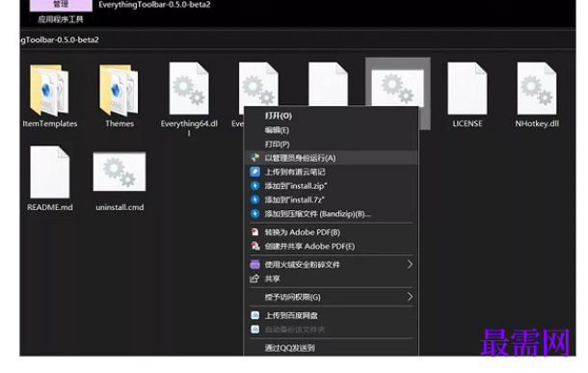588x373 pixels.
Task: Select the README.md file icon
Action: [x=49, y=173]
